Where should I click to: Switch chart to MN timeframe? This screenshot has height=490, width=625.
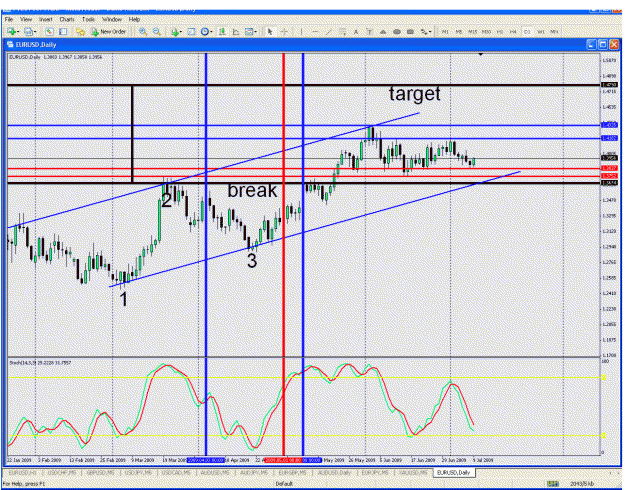554,31
